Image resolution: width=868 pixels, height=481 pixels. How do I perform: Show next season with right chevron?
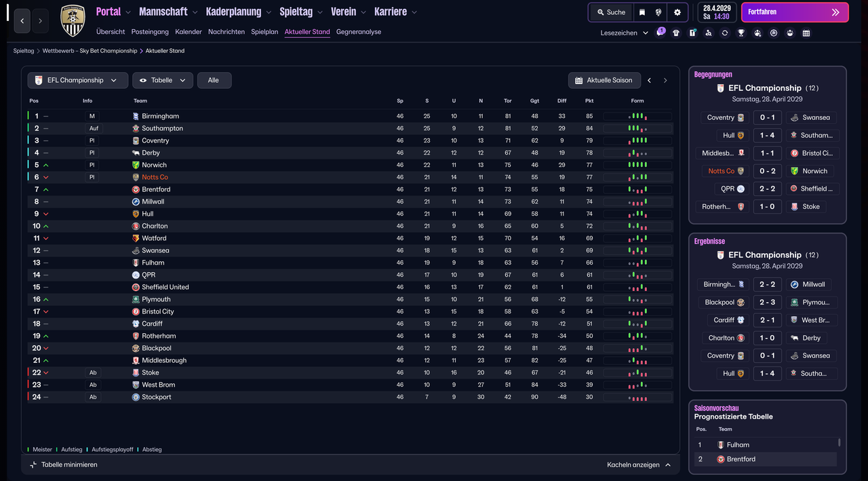(x=665, y=80)
